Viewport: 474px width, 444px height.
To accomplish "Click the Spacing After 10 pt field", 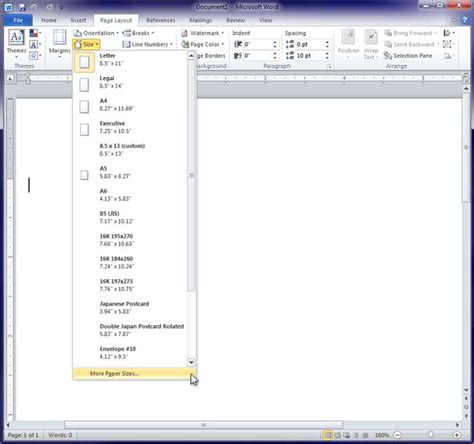I will point(310,56).
